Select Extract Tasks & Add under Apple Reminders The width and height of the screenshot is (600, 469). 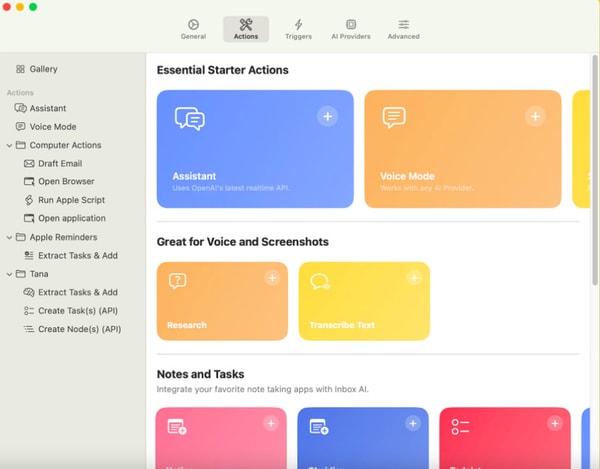(x=77, y=255)
